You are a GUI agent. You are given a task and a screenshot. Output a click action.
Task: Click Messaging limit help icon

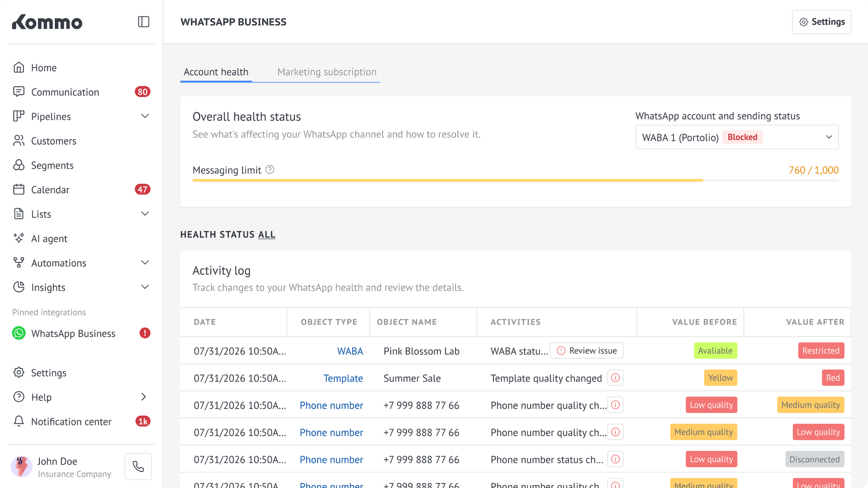pyautogui.click(x=270, y=170)
